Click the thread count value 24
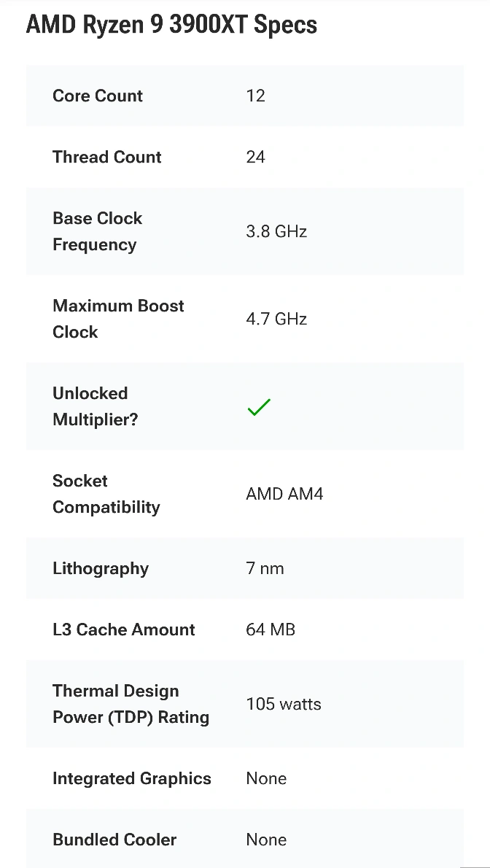490x868 pixels. (256, 158)
